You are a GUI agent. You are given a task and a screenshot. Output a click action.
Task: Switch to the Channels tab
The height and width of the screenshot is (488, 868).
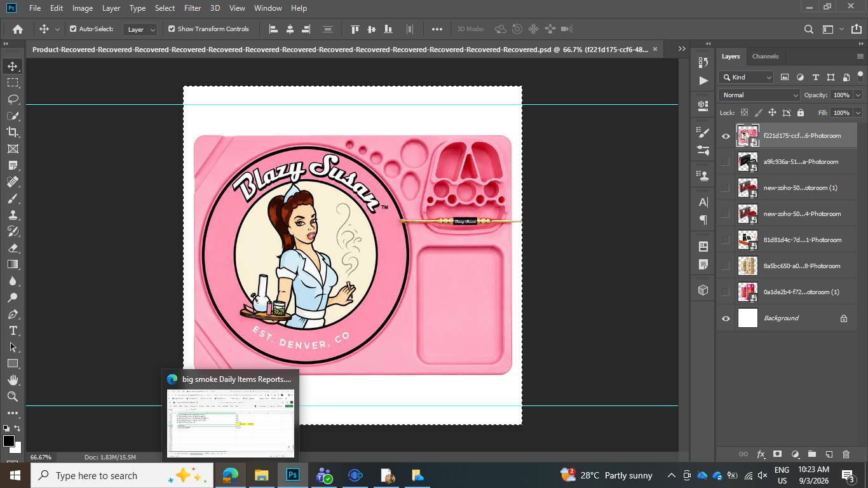click(765, 56)
